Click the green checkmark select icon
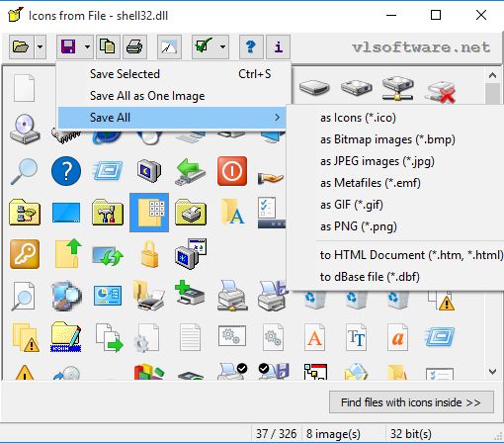Image resolution: width=504 pixels, height=443 pixels. click(204, 46)
